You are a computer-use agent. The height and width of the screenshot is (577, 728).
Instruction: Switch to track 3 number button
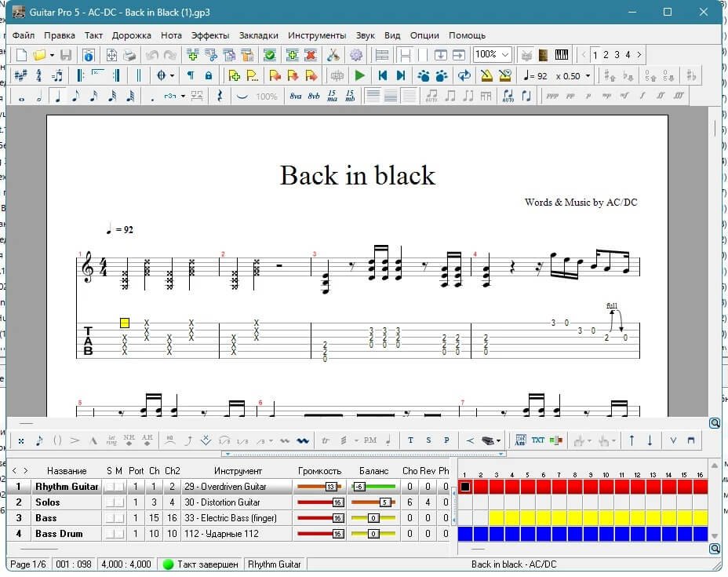click(x=617, y=55)
